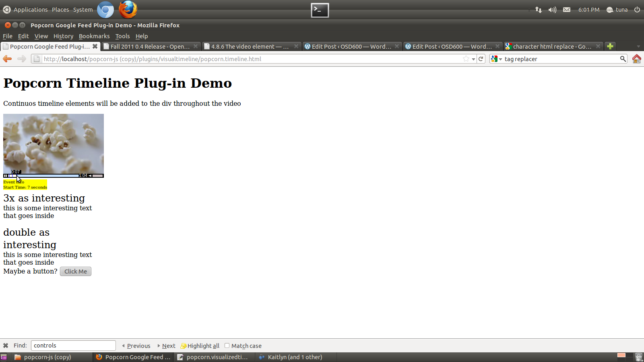Open the File menu
The width and height of the screenshot is (644, 362).
coord(8,36)
